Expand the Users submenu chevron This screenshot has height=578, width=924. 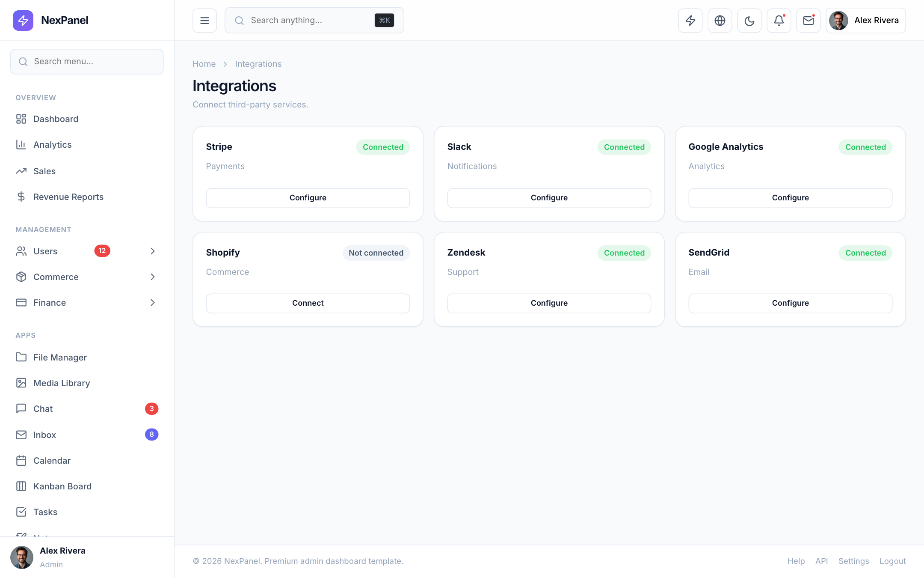click(x=153, y=251)
